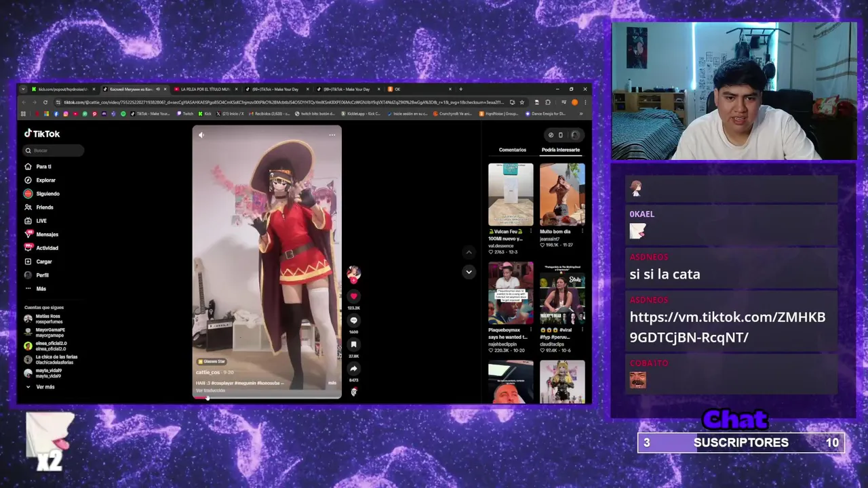Toggle the like heart on video
The height and width of the screenshot is (488, 868).
(353, 296)
